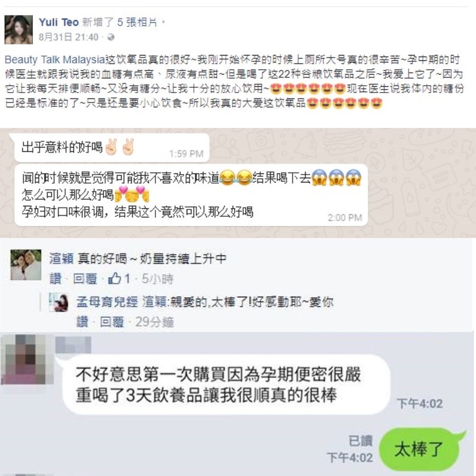Click the 渲穎 commenter name
The image size is (476, 476).
[x=61, y=259]
